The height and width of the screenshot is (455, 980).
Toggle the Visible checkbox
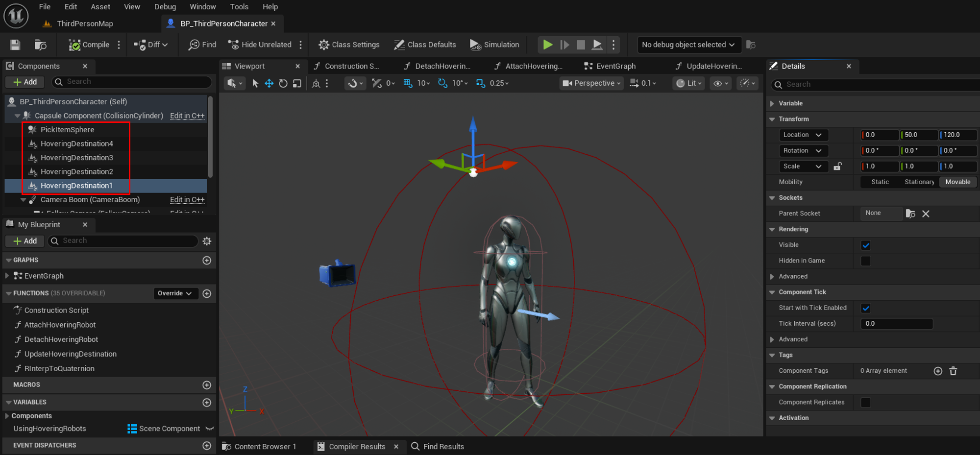865,245
